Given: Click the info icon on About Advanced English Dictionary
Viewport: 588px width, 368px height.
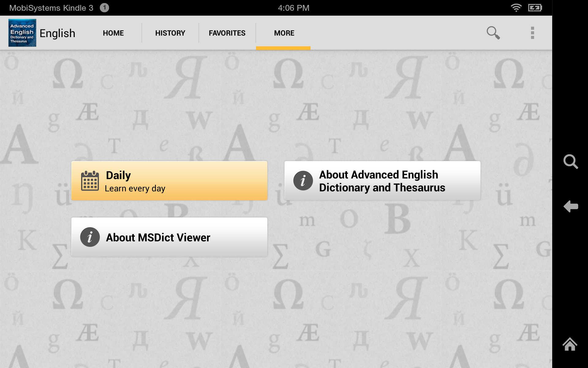Looking at the screenshot, I should 303,181.
